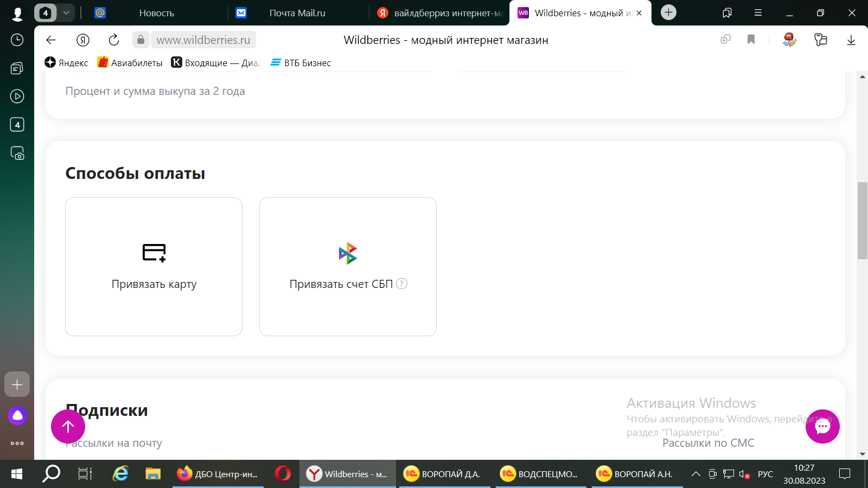The width and height of the screenshot is (868, 488).
Task: Switch to ВОРОПАЙ А.Н. 1C window
Action: pyautogui.click(x=637, y=474)
